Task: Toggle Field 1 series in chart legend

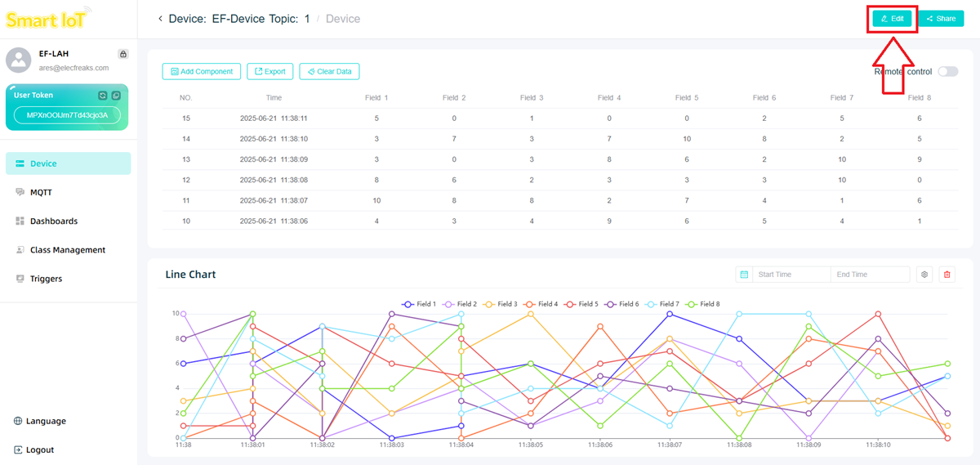Action: coord(418,304)
